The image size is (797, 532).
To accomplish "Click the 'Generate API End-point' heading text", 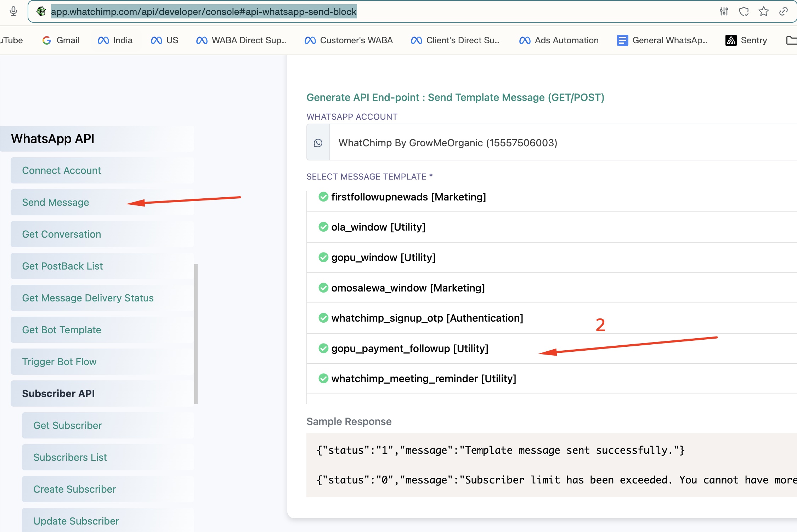I will pyautogui.click(x=455, y=97).
